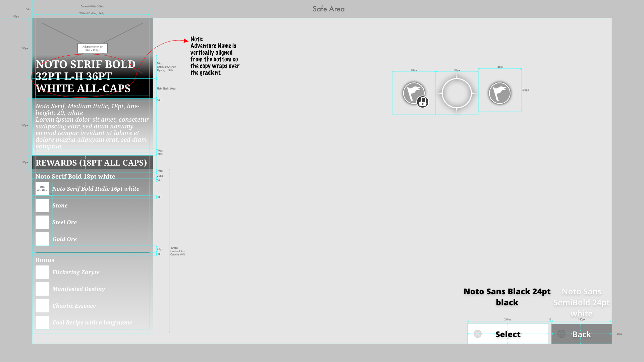Click the Manifested Destiny icon box
Image resolution: width=644 pixels, height=362 pixels.
[42, 289]
